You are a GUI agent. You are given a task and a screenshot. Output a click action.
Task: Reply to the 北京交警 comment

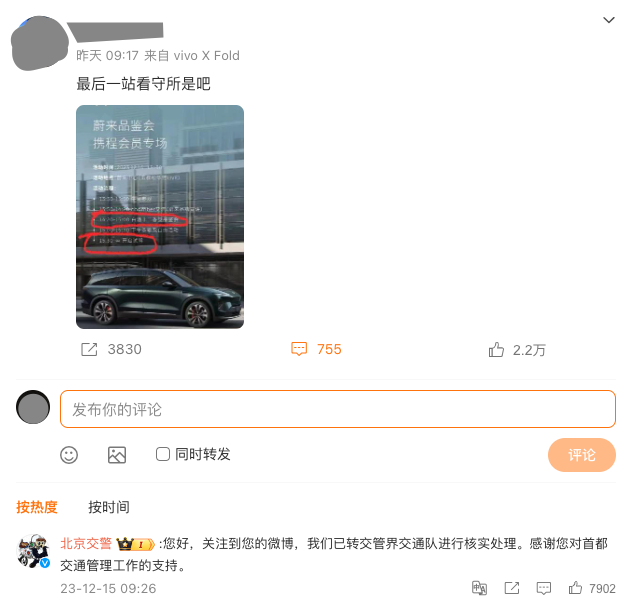[543, 588]
